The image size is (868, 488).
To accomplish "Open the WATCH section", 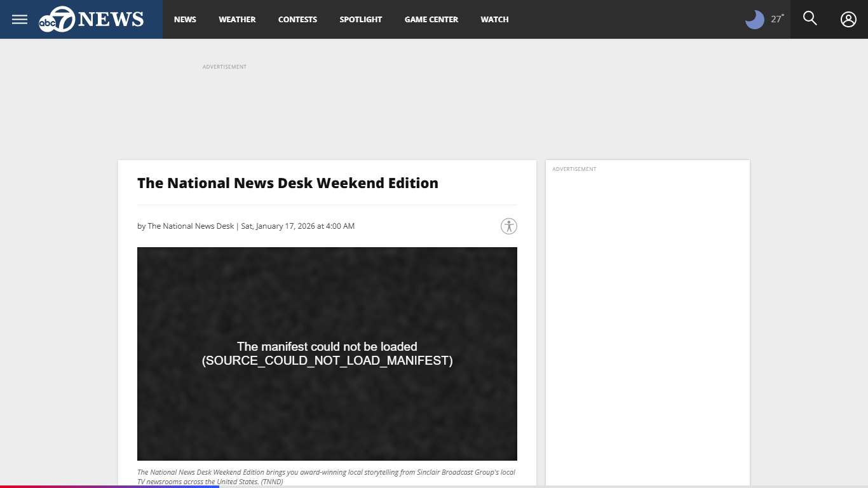I will pos(494,20).
